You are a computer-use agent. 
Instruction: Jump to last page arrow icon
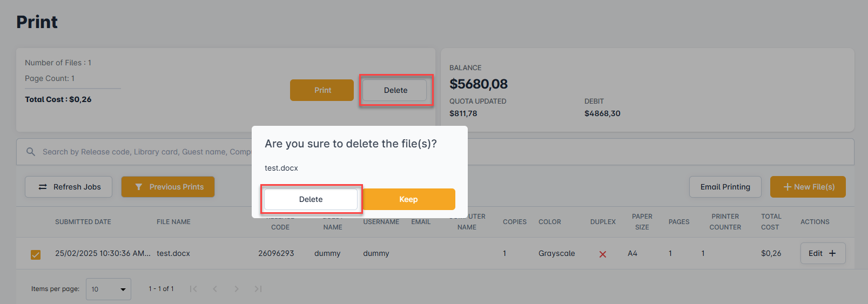(x=258, y=289)
